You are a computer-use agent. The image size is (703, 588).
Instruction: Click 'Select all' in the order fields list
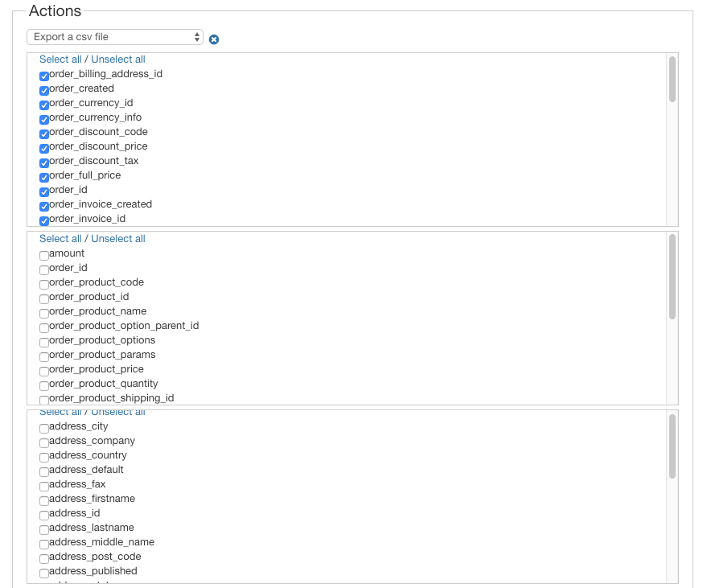[60, 60]
